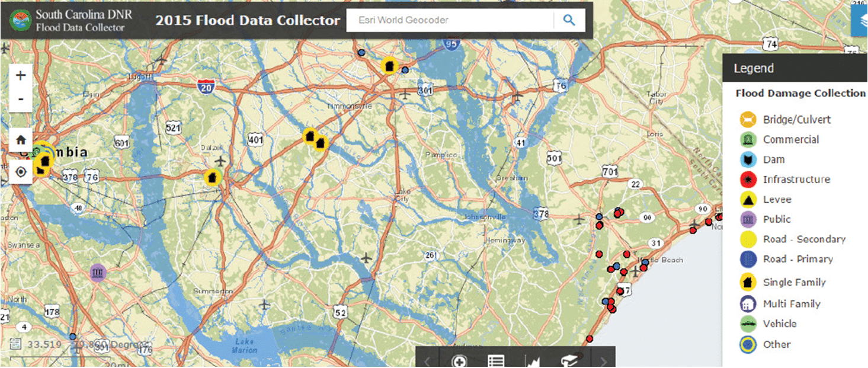The image size is (868, 368).
Task: Open the Add Data plus icon on bottom toolbar
Action: click(x=459, y=359)
